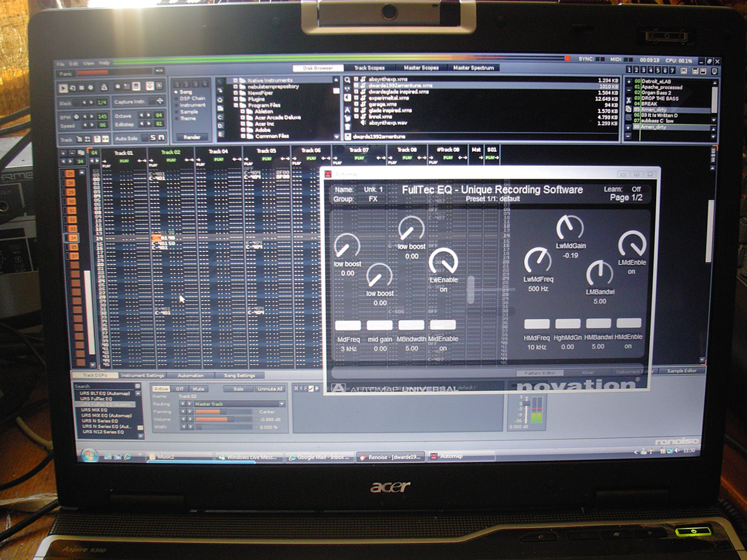Viewport: 747px width, 560px height.
Task: Toggle pattern loop button next to Play
Action: (x=73, y=88)
